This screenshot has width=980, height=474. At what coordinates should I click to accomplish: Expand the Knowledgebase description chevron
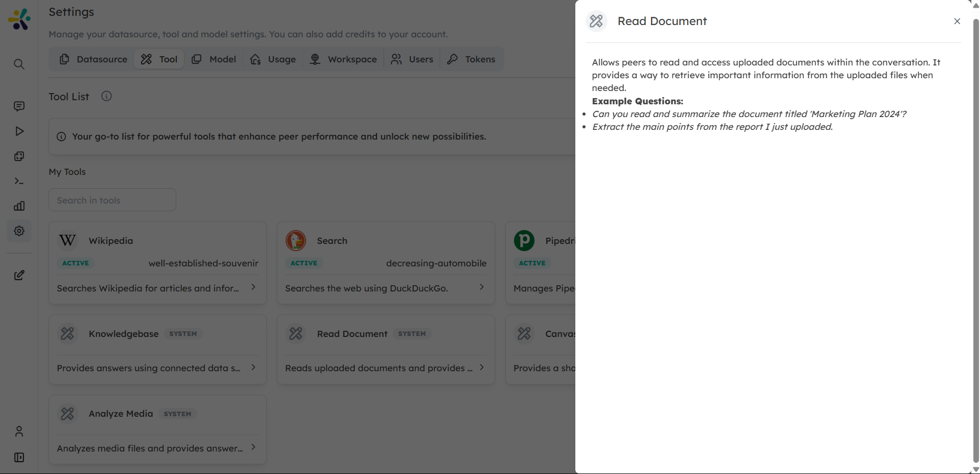[253, 368]
